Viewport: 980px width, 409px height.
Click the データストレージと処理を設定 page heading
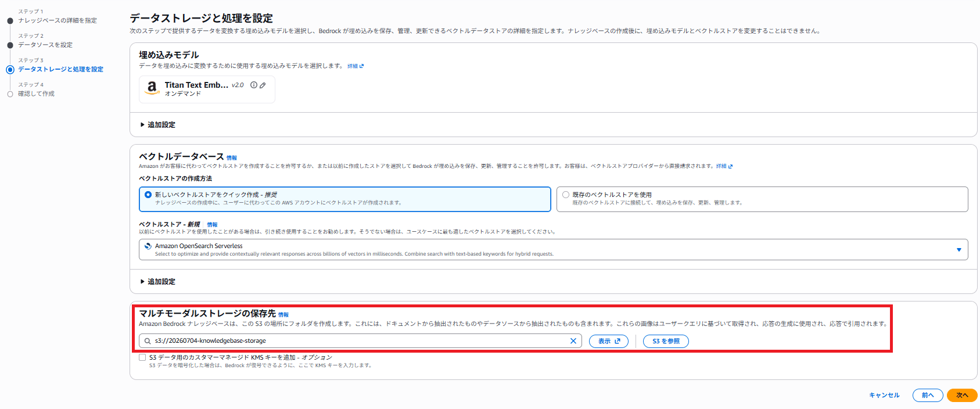click(201, 18)
